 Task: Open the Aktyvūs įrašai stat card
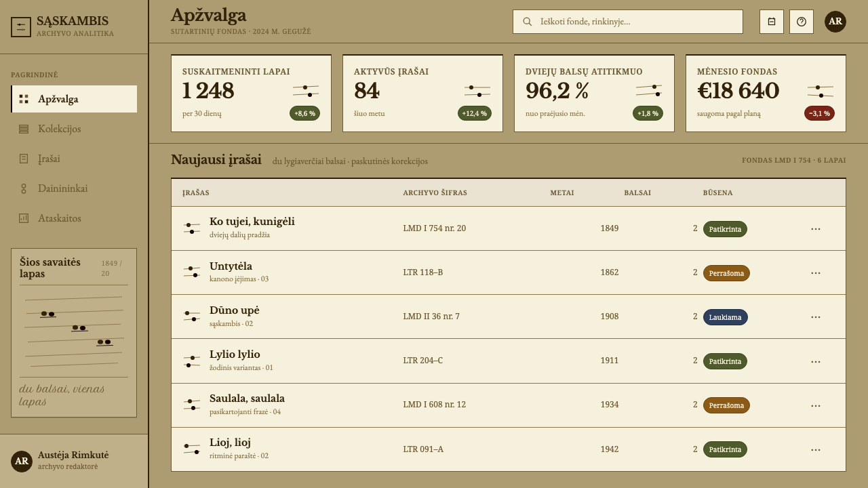coord(422,93)
